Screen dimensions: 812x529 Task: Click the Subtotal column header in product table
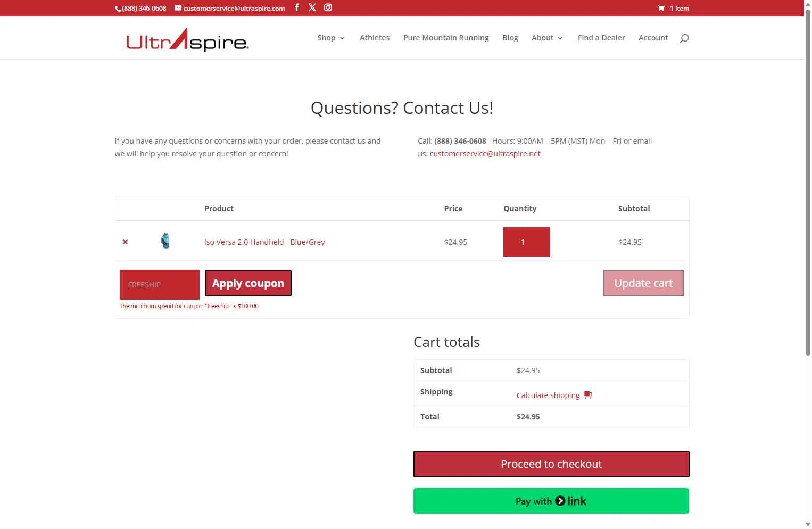(x=634, y=209)
